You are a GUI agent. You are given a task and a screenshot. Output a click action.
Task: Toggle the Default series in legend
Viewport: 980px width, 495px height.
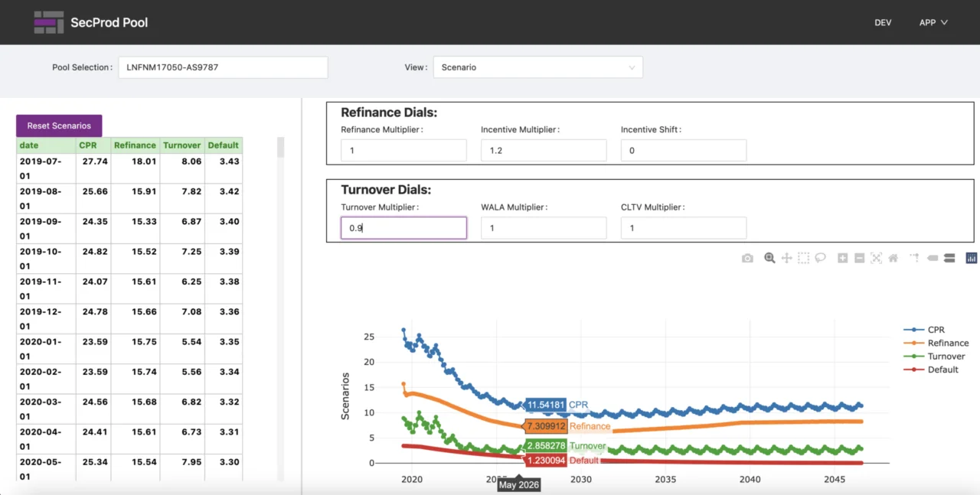click(x=942, y=370)
